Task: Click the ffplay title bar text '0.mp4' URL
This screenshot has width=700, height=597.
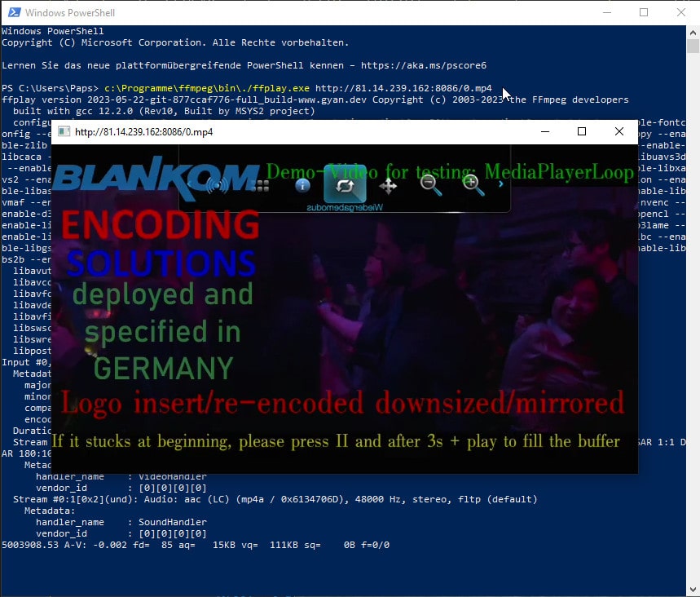Action: tap(143, 132)
